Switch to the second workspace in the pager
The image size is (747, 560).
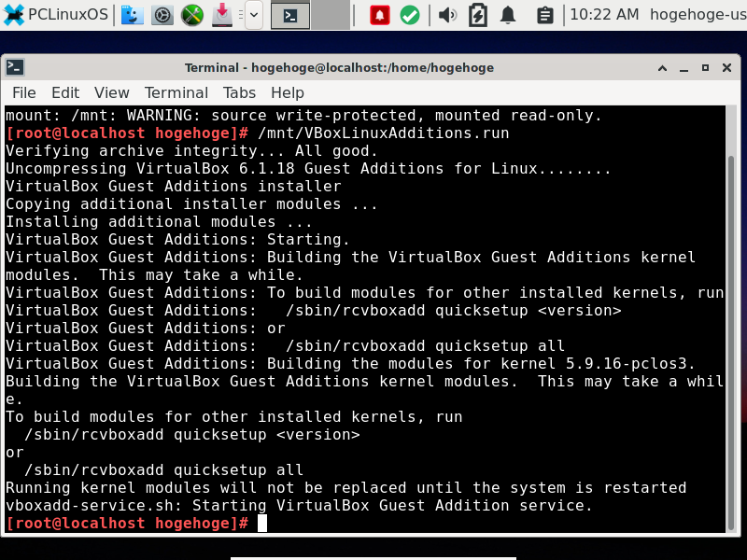331,15
